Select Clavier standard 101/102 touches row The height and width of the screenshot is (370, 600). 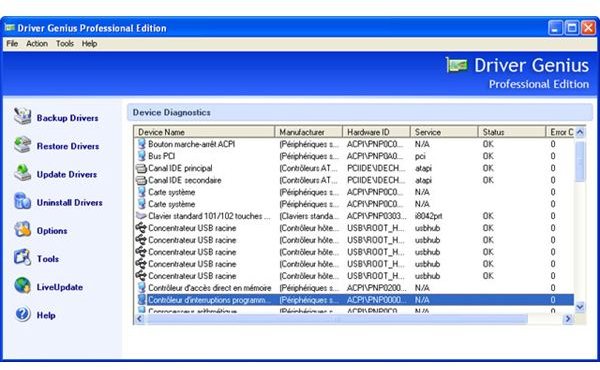354,216
